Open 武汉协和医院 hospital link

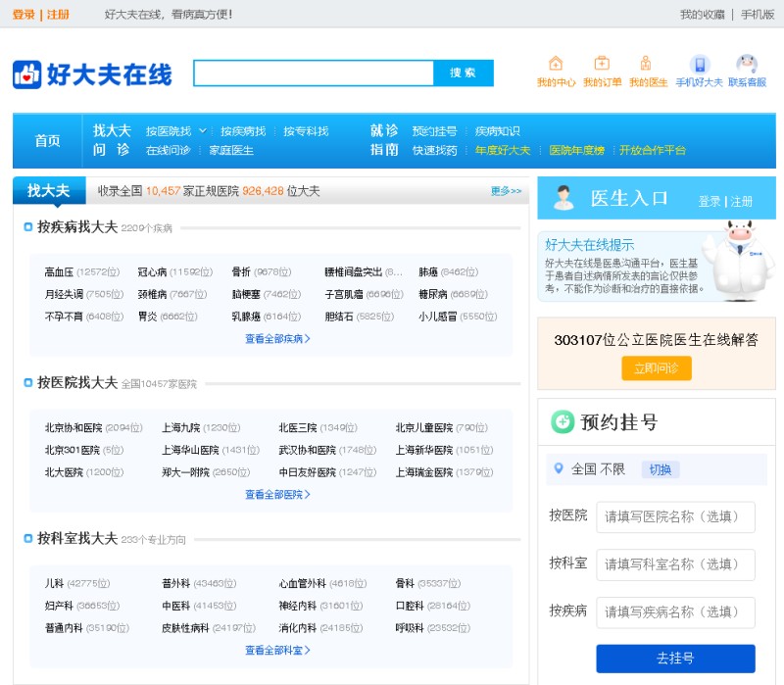(x=307, y=450)
